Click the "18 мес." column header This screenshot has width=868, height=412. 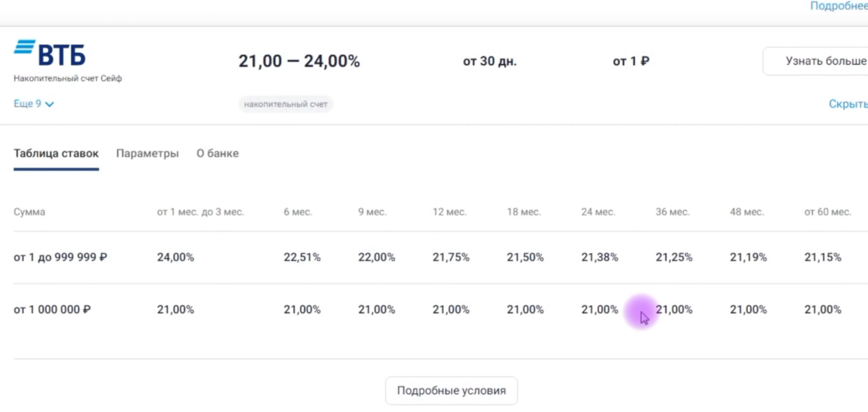524,212
